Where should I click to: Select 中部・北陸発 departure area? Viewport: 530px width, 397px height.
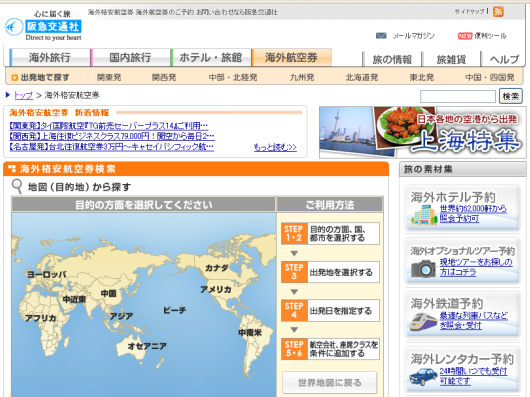click(x=233, y=77)
